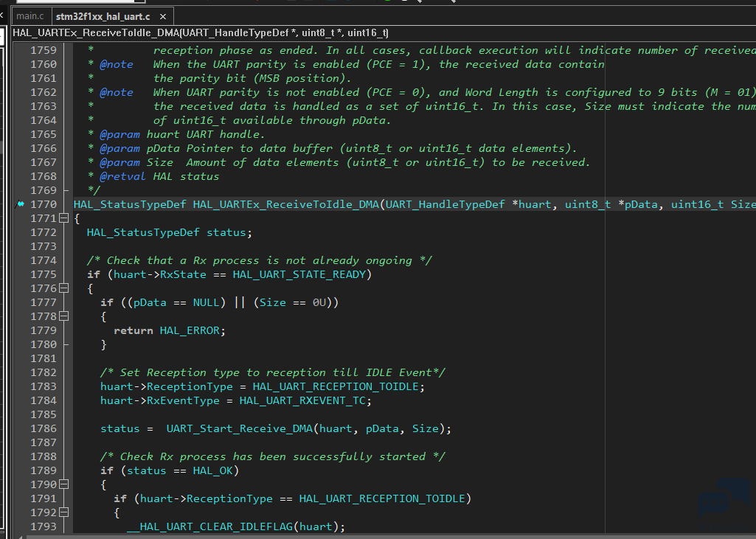Toggle the fold box at line 1790

63,484
